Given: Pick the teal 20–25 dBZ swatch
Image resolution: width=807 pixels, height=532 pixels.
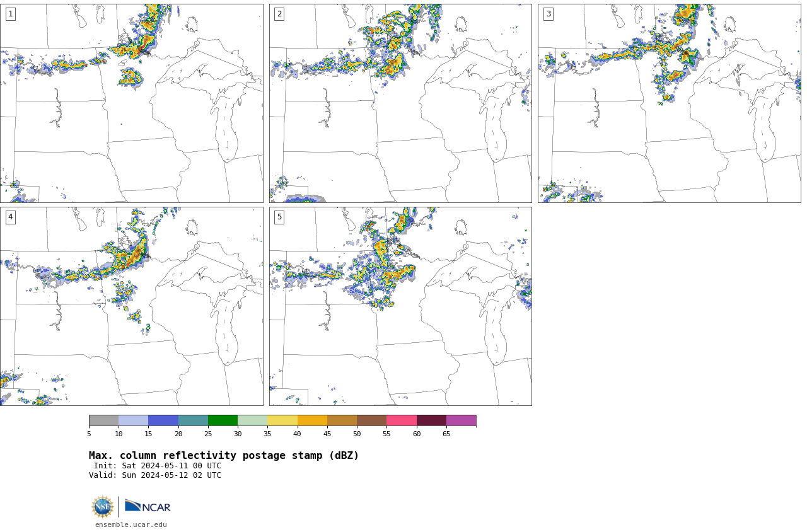Looking at the screenshot, I should coord(193,420).
